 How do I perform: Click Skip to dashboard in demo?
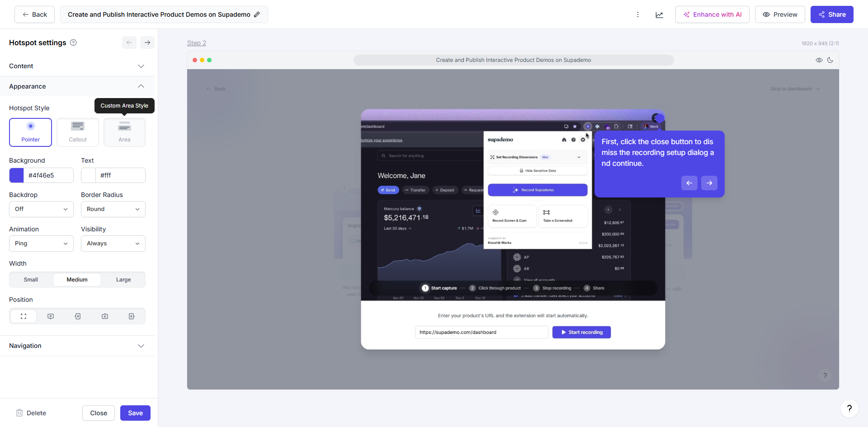coord(795,89)
